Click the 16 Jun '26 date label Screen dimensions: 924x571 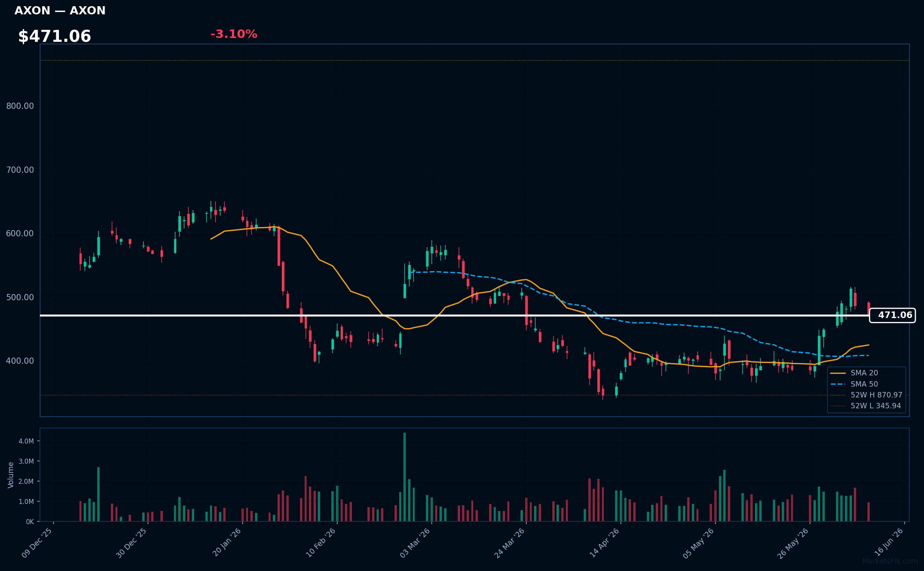tap(889, 542)
